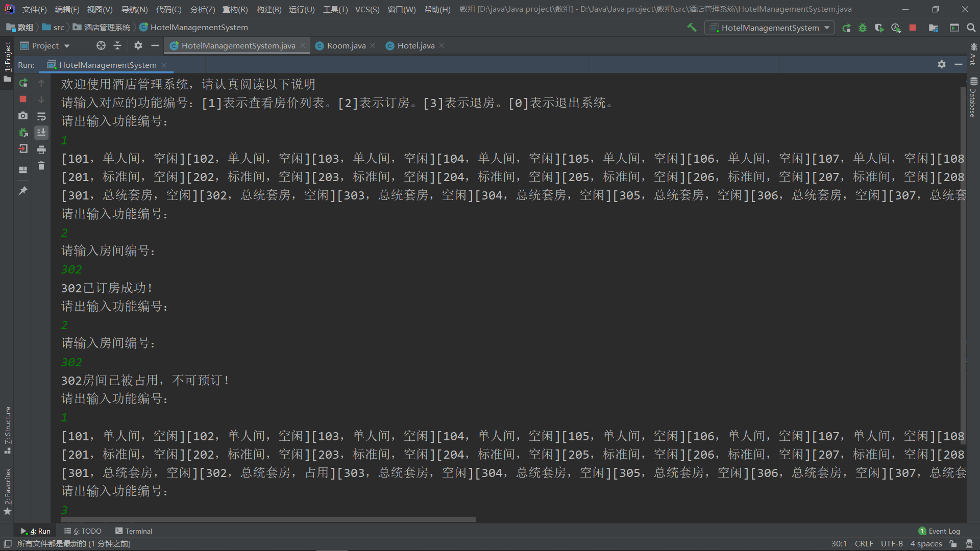Print the console output

coord(41,149)
